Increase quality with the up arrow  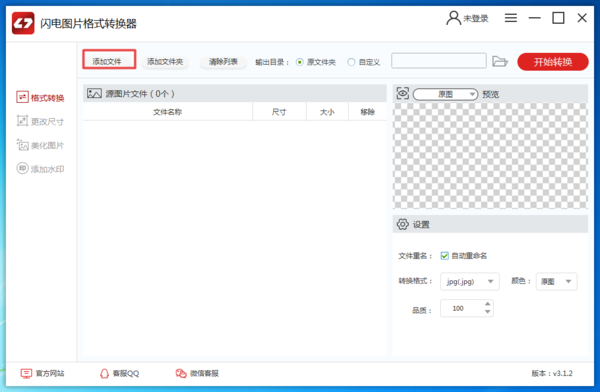(x=488, y=304)
